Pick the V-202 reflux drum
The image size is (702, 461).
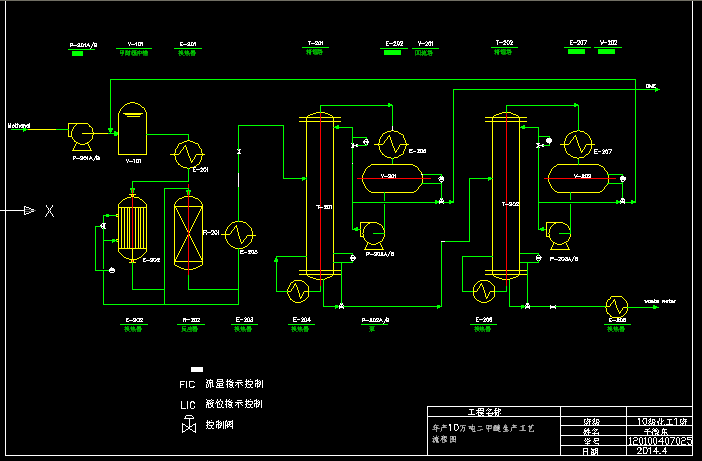(576, 178)
